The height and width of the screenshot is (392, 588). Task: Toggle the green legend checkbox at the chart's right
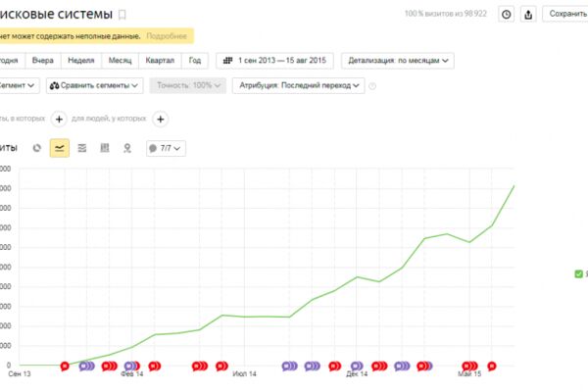pyautogui.click(x=578, y=273)
